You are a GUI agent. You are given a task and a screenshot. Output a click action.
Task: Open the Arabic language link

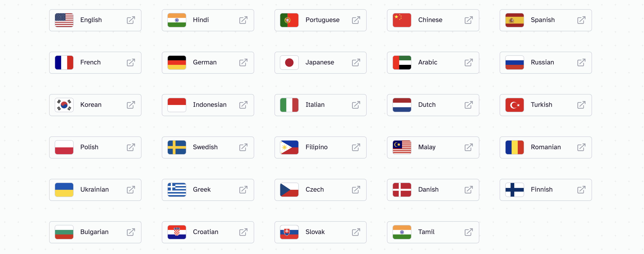[x=433, y=63]
